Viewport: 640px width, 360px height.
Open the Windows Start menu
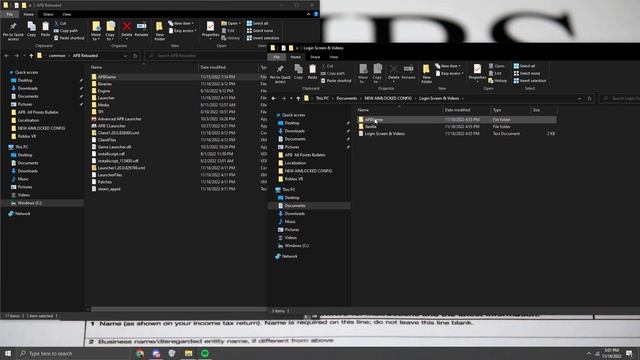7,353
